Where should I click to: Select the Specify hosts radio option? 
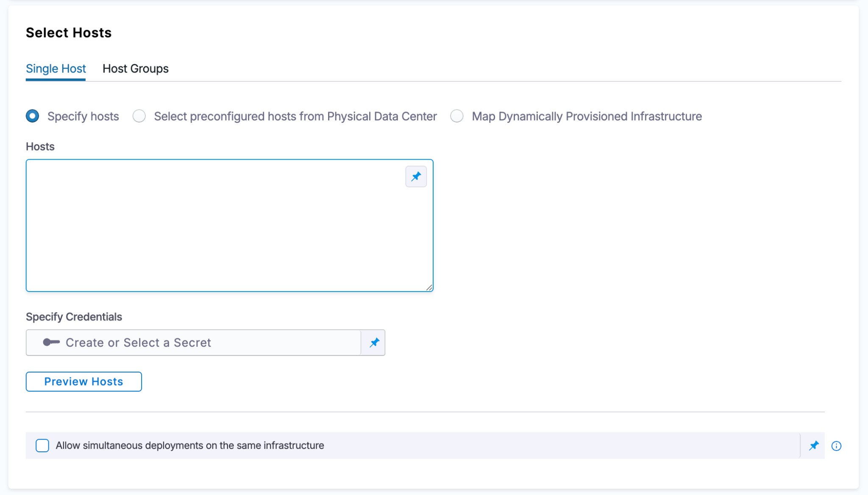tap(33, 116)
